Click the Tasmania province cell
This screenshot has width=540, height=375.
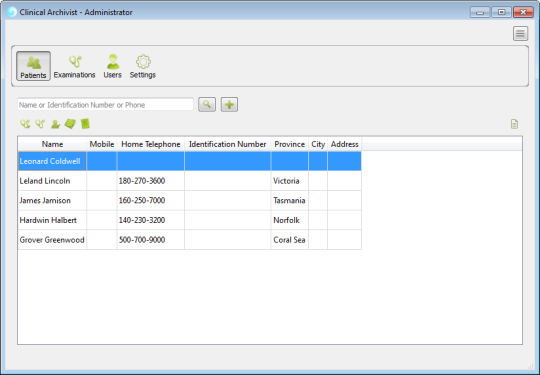pyautogui.click(x=289, y=200)
